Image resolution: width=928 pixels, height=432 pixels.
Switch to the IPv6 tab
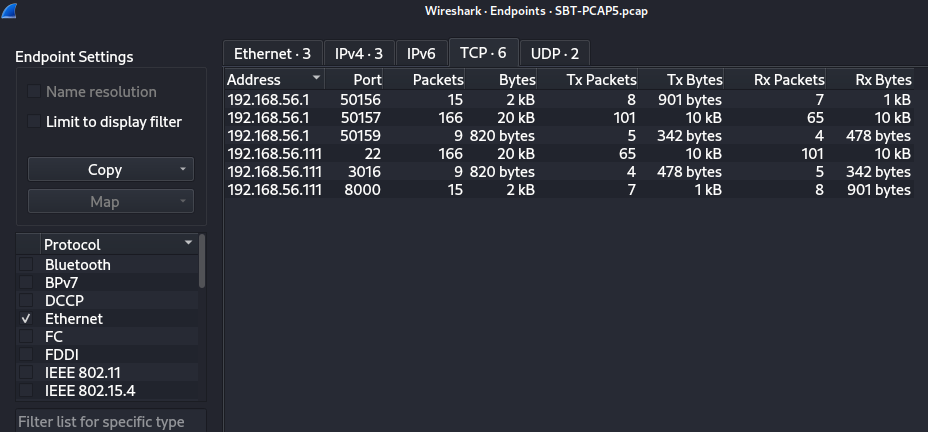(x=421, y=54)
